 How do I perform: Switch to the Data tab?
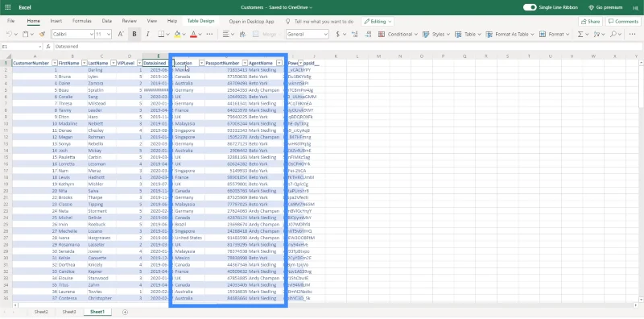(x=107, y=21)
